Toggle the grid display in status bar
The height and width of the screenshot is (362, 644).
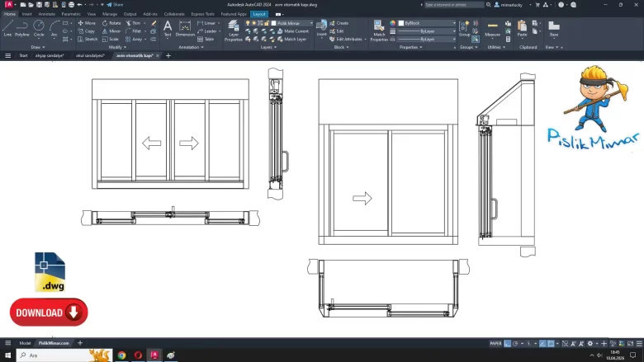509,343
